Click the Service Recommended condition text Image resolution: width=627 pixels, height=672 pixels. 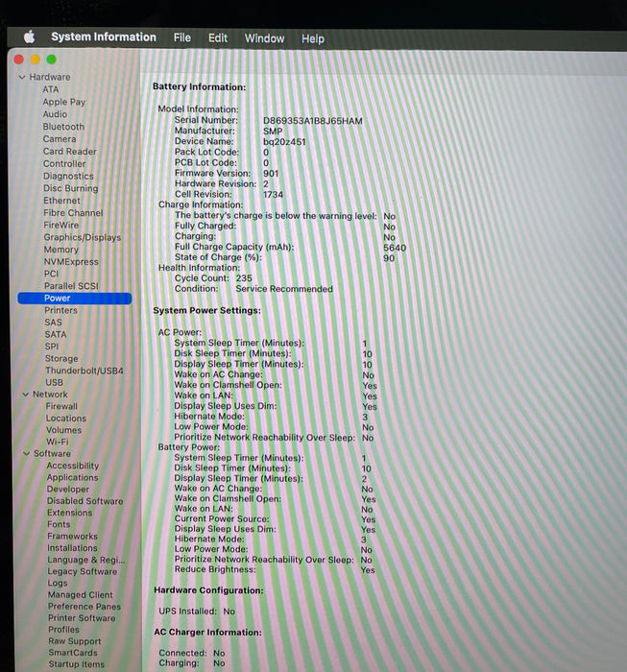(x=284, y=289)
